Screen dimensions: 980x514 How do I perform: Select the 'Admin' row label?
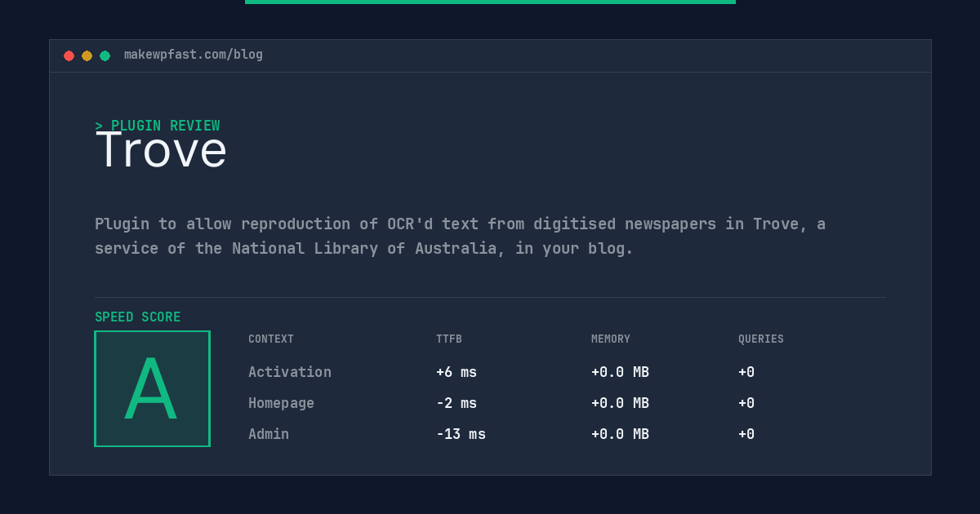click(269, 434)
